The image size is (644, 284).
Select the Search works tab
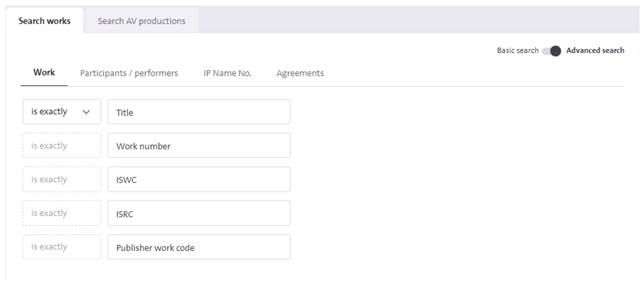pyautogui.click(x=44, y=21)
